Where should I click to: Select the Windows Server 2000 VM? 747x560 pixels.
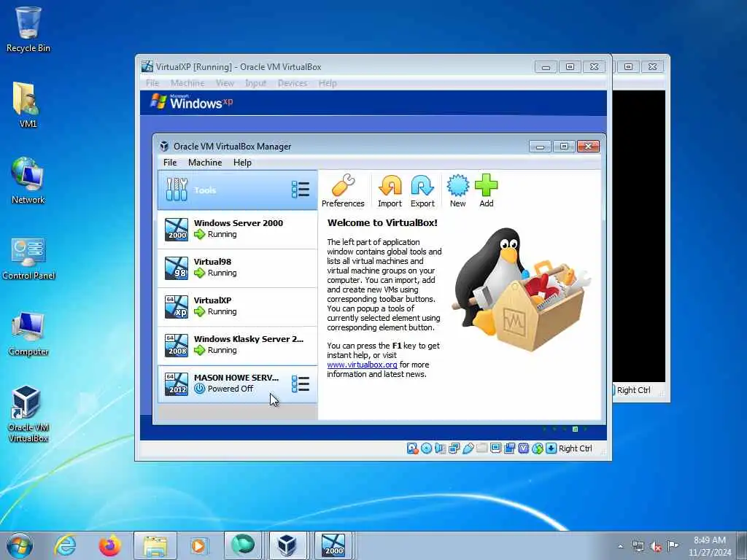[x=237, y=229]
